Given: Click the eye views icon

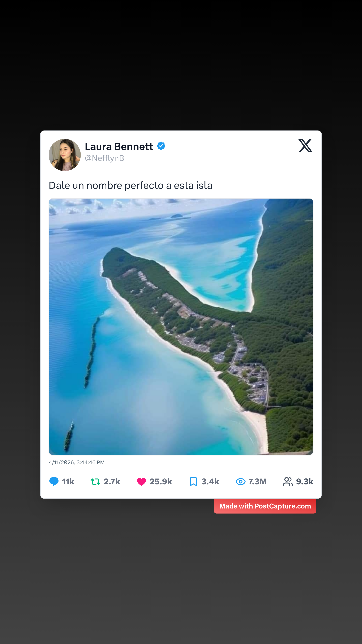Looking at the screenshot, I should point(240,481).
